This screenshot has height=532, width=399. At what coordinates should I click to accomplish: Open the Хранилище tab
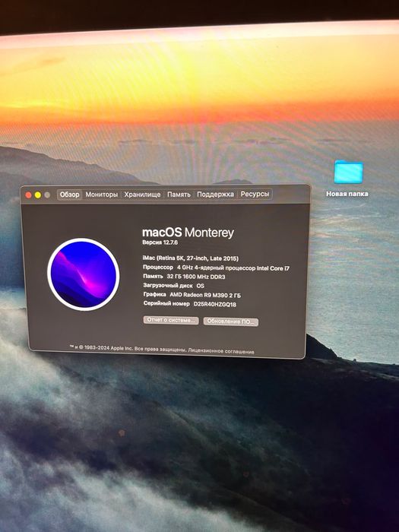[x=142, y=195]
